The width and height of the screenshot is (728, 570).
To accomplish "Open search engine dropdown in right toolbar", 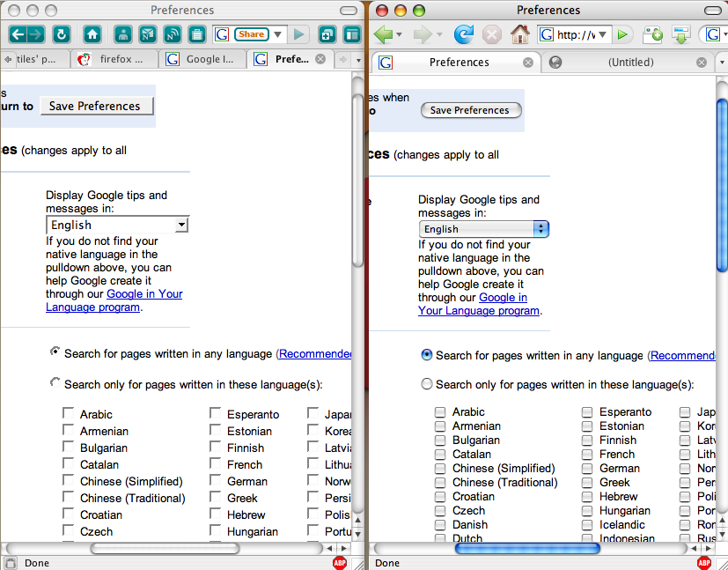I will pos(725,34).
